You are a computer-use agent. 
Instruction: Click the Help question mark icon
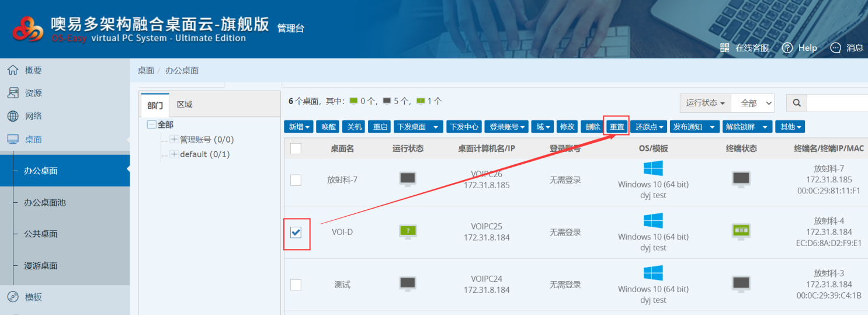pos(787,48)
